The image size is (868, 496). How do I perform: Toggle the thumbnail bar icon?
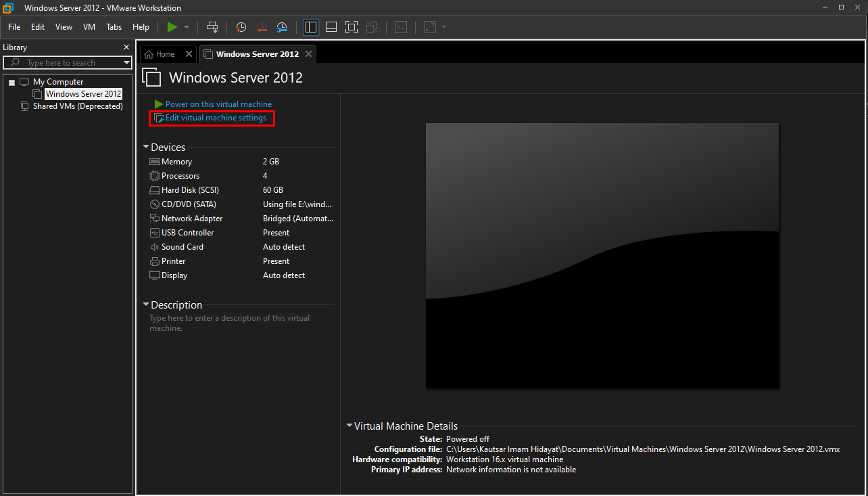click(x=331, y=27)
